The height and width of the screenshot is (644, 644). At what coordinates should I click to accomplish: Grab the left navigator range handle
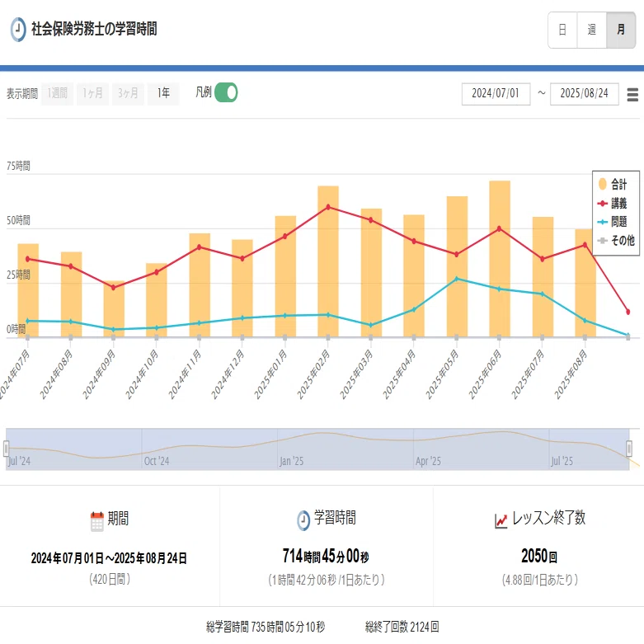point(6,449)
